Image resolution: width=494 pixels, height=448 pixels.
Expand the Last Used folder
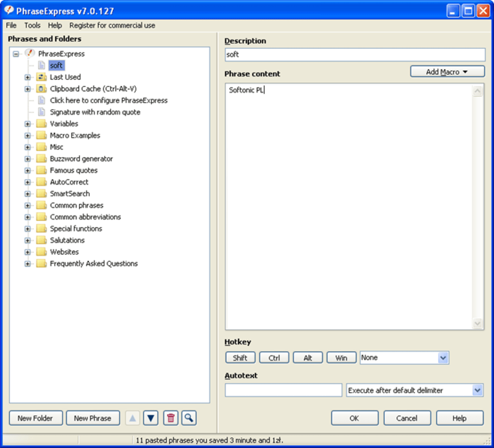(x=28, y=77)
